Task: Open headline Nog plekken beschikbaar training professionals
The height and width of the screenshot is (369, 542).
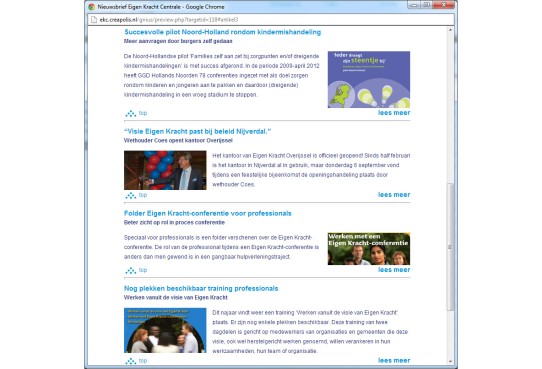Action: coord(201,288)
